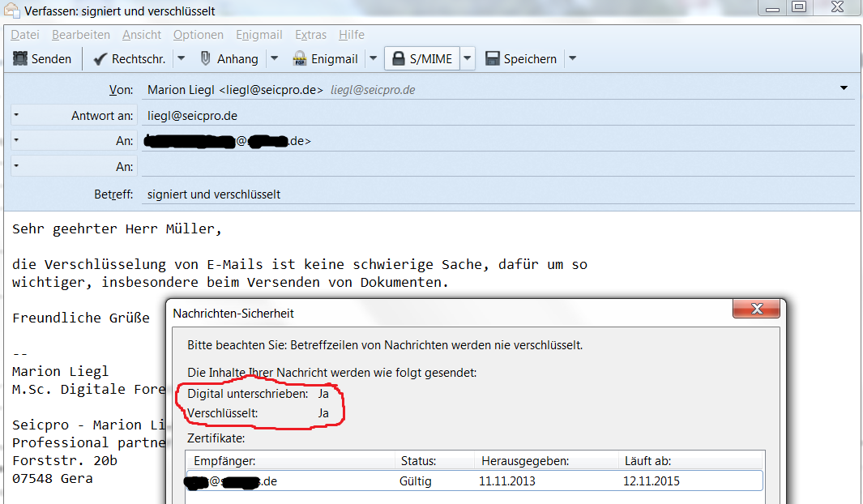Expand the Anhang dropdown arrow
Image resolution: width=863 pixels, height=504 pixels.
click(x=274, y=58)
